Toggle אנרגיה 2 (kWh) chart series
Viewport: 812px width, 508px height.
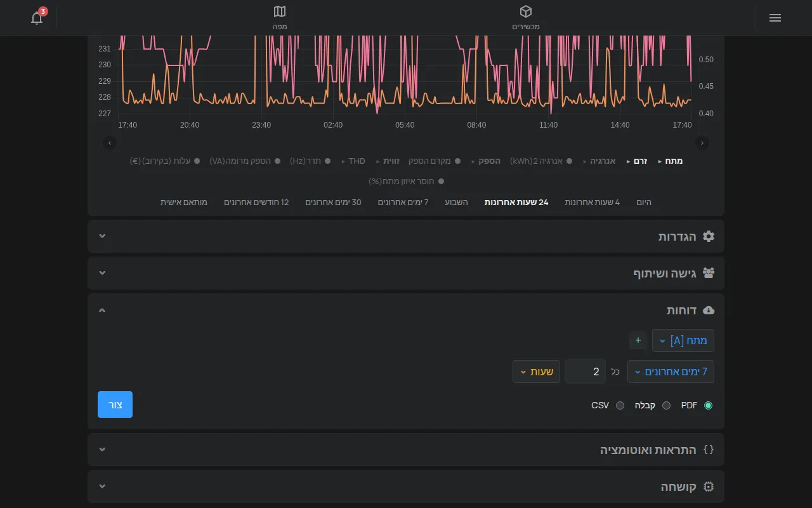[x=541, y=161]
